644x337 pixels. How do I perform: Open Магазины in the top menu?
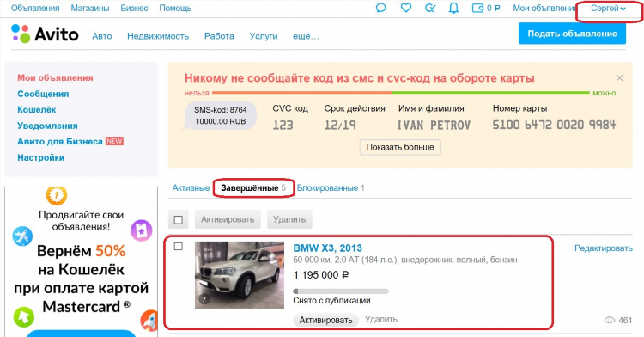[x=90, y=9]
